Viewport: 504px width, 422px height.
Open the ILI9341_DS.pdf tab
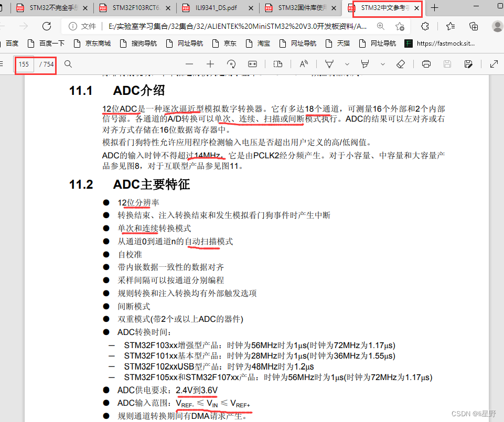tap(216, 8)
